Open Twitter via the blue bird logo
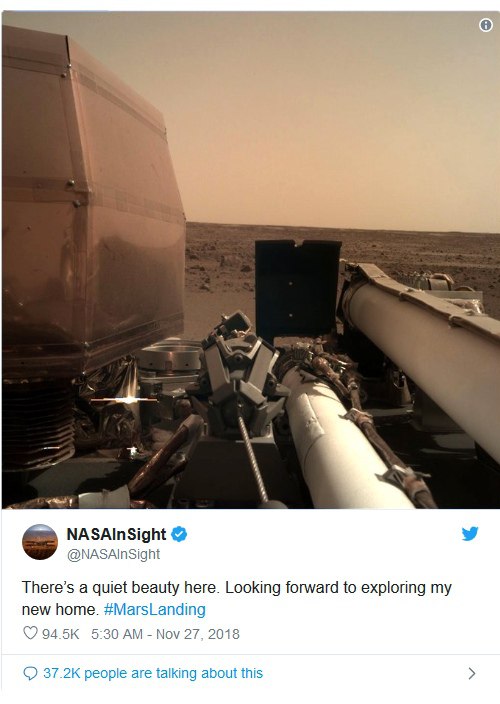This screenshot has width=500, height=704. coord(470,533)
